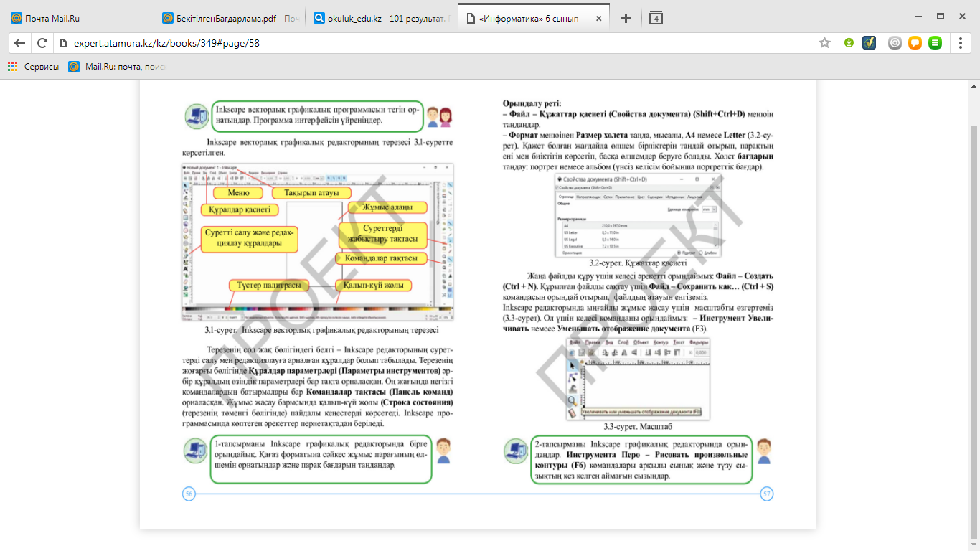Click the caption '3.2-сурет. Құжаттар қасиеті'
The width and height of the screenshot is (980, 551).
tap(638, 263)
